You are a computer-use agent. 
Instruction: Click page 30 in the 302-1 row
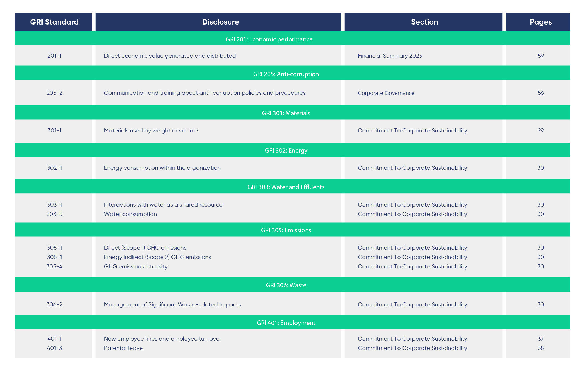point(541,168)
